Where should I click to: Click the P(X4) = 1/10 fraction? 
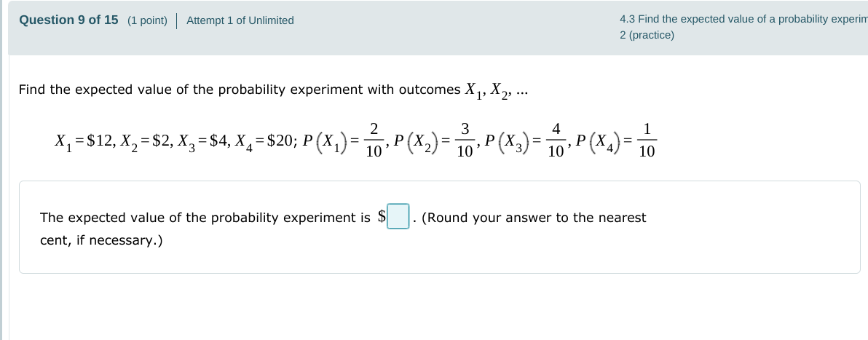pyautogui.click(x=647, y=141)
